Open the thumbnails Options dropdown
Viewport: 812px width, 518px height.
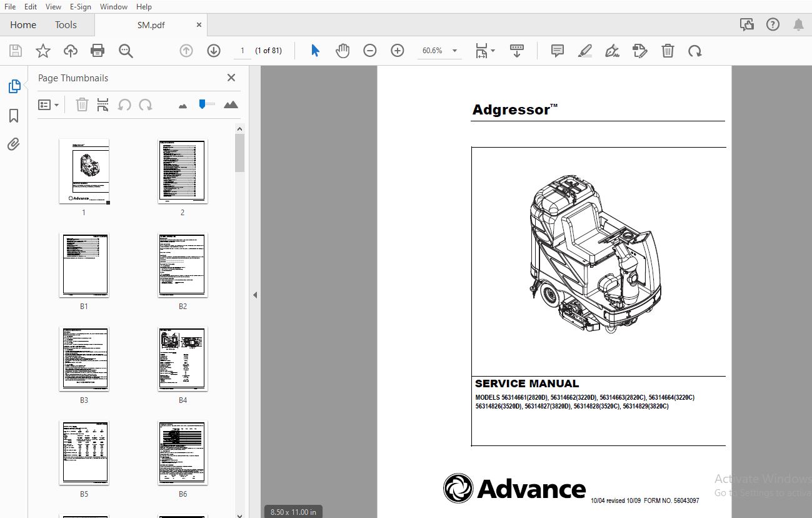(x=48, y=105)
